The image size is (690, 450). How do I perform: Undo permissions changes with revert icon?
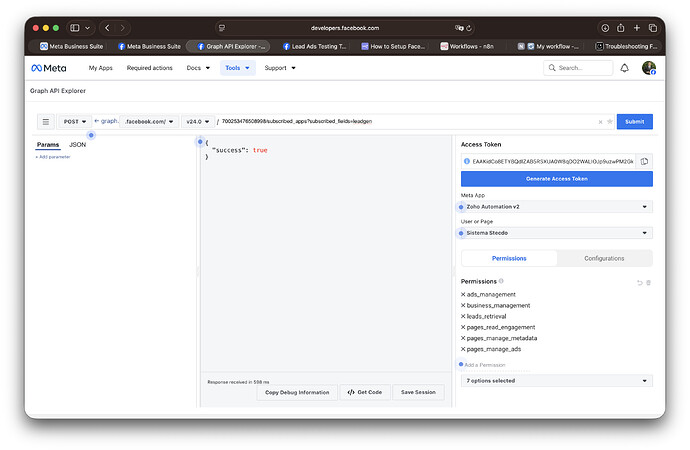point(639,283)
